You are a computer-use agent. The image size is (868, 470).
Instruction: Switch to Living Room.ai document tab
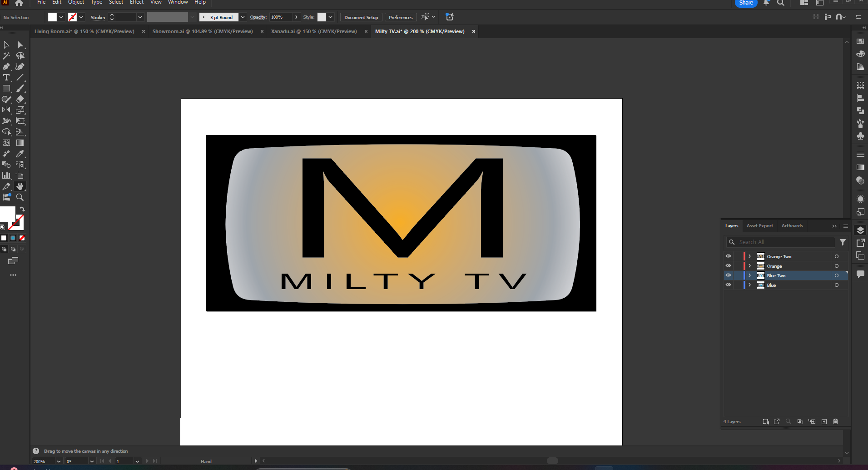pyautogui.click(x=84, y=31)
